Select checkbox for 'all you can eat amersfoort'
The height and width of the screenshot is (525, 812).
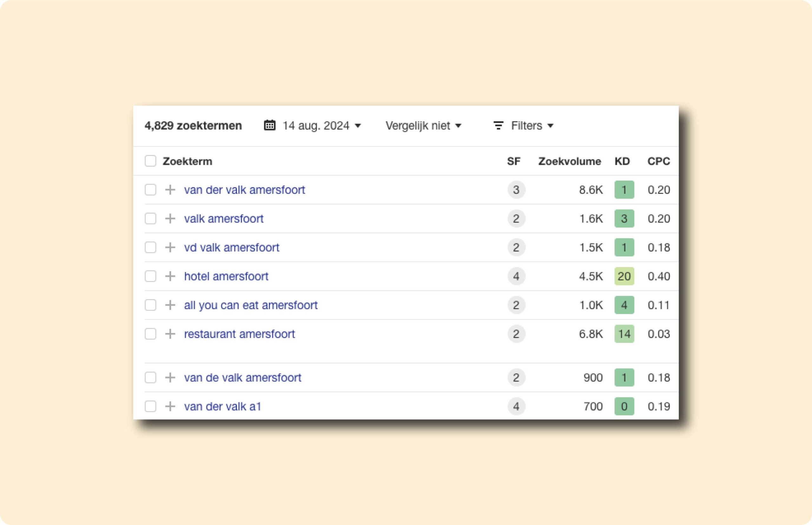[x=150, y=305]
